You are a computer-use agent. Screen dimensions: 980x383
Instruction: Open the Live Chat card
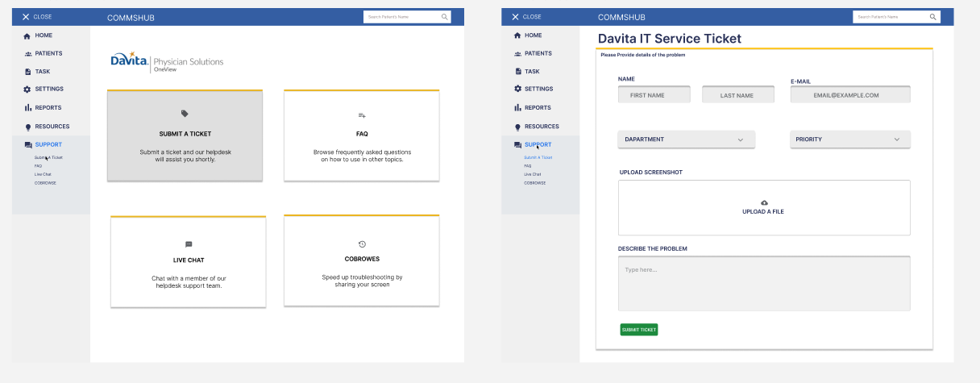coord(189,262)
